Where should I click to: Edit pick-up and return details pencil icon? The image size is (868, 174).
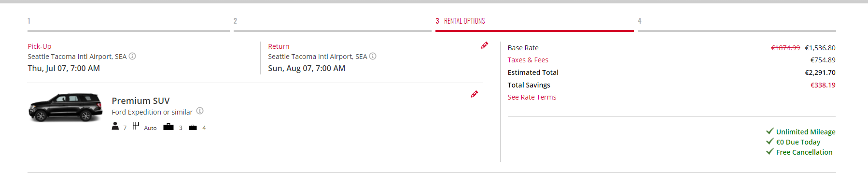pos(484,45)
